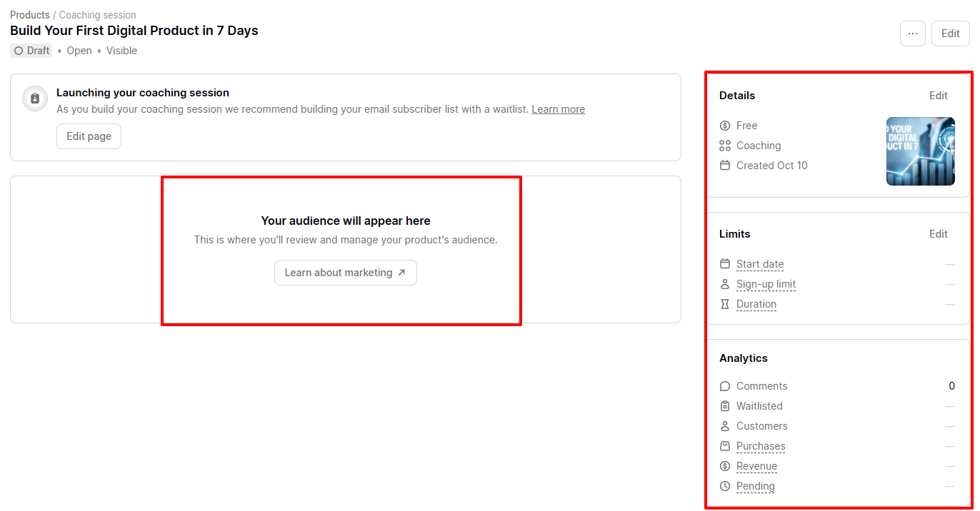Image resolution: width=980 pixels, height=511 pixels.
Task: Click the Duration label
Action: 756,304
